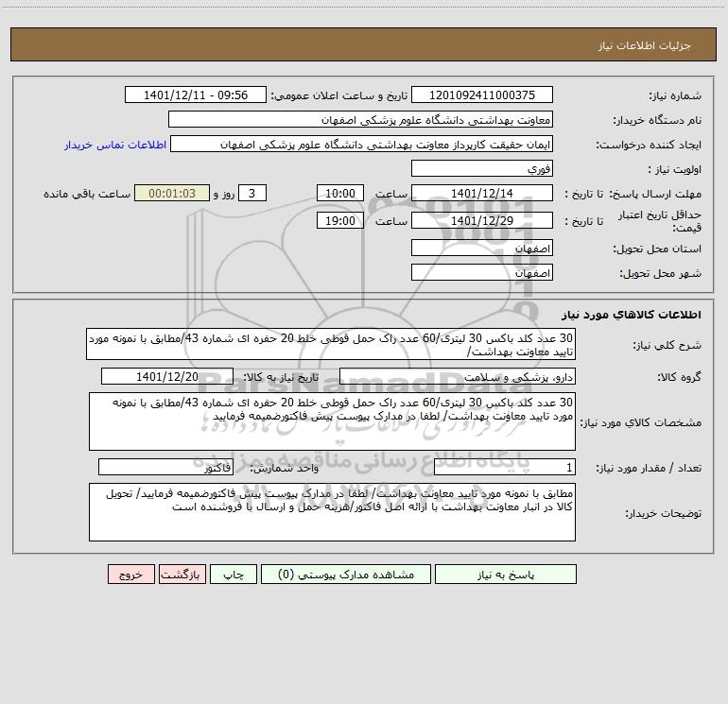Click the بازگشت back button
Viewport: 728px width, 704px height.
pos(182,575)
